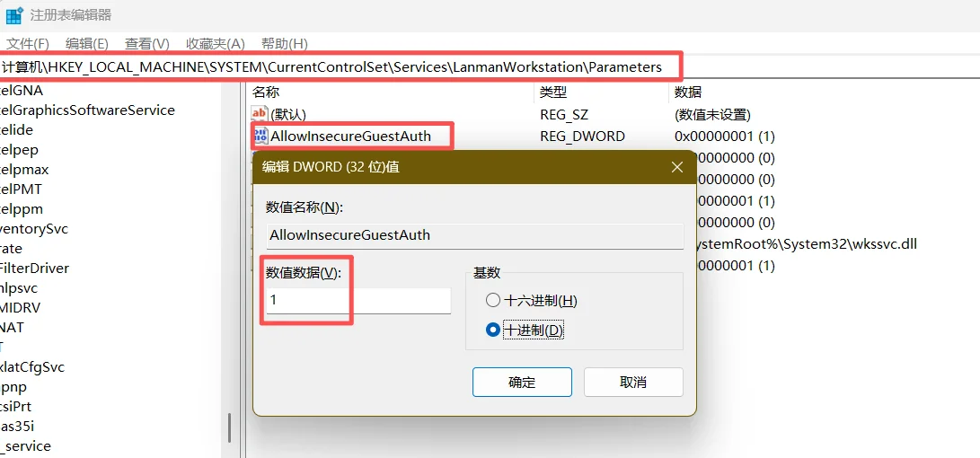Image resolution: width=980 pixels, height=458 pixels.
Task: Select the elpep tree item
Action: [20, 150]
